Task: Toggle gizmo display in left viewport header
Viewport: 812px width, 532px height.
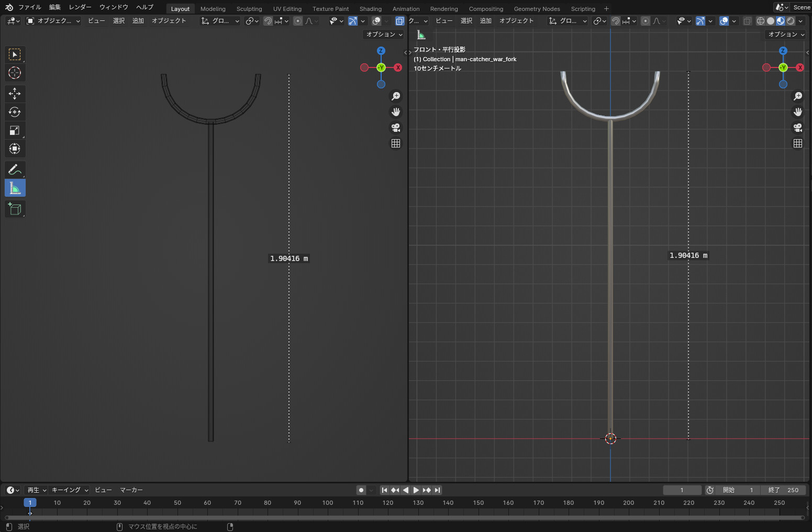Action: tap(353, 21)
